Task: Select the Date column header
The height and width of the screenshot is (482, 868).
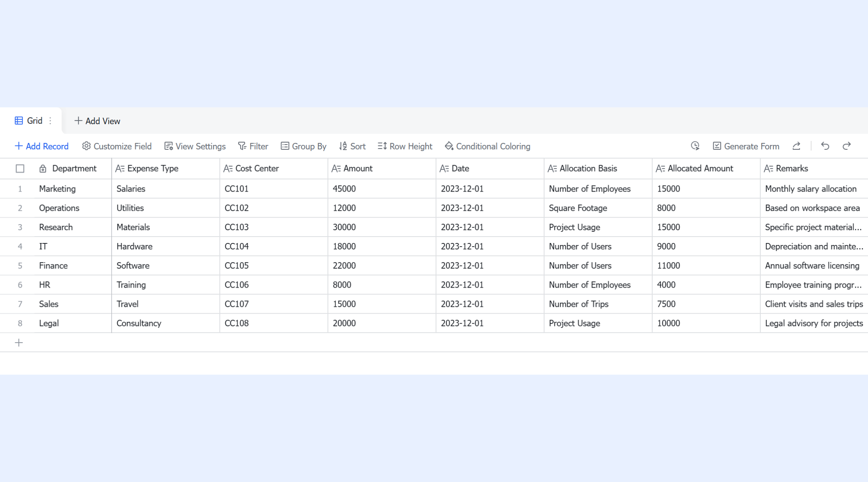Action: (490, 169)
